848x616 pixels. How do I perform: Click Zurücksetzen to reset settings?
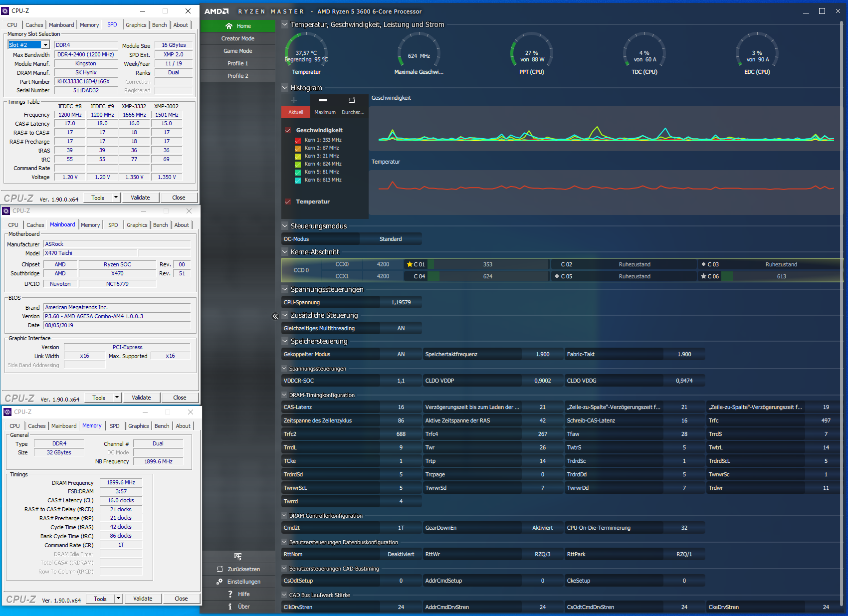tap(238, 569)
